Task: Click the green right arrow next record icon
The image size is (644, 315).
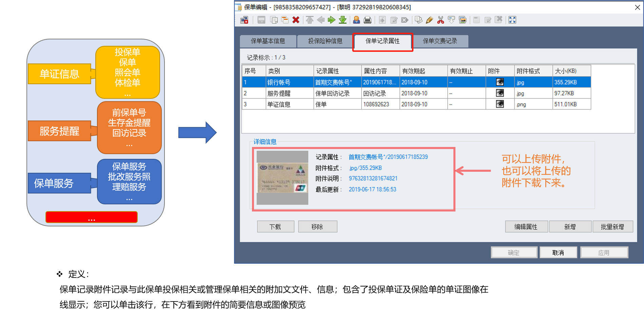Action: click(331, 20)
